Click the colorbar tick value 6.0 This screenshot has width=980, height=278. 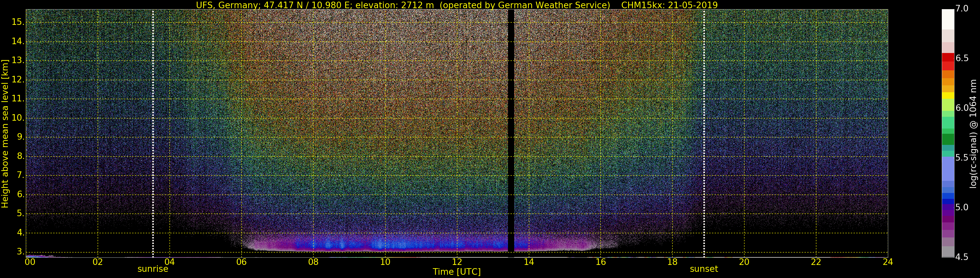(962, 108)
